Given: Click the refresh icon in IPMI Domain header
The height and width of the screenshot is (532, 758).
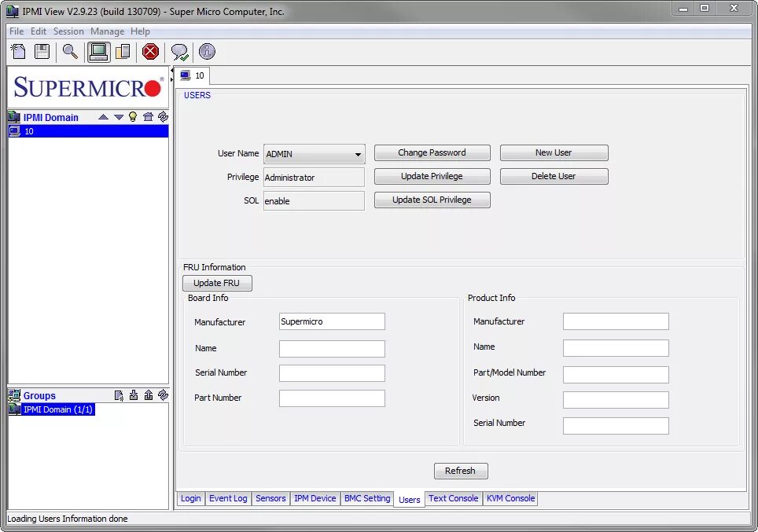Looking at the screenshot, I should point(163,116).
